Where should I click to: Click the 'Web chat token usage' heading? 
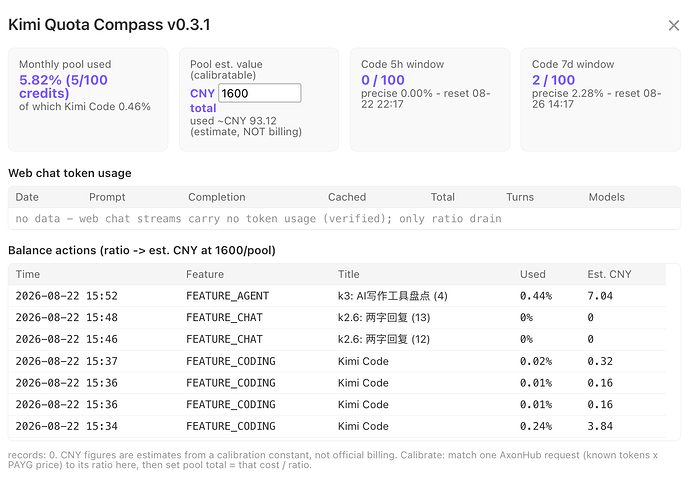[x=70, y=173]
